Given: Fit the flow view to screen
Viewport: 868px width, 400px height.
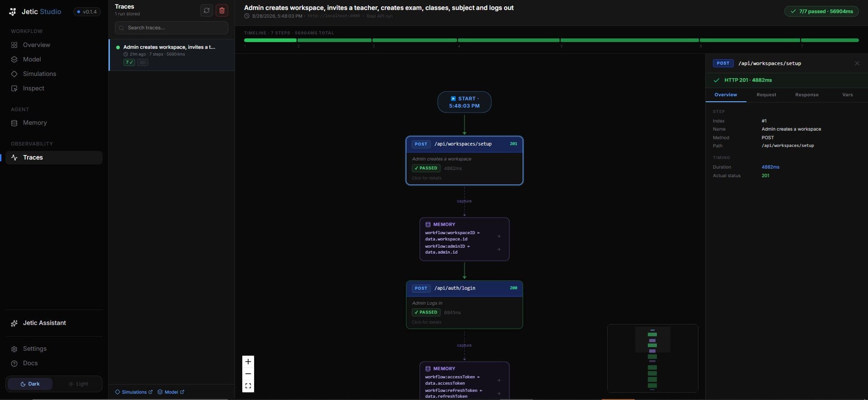Looking at the screenshot, I should [x=248, y=386].
